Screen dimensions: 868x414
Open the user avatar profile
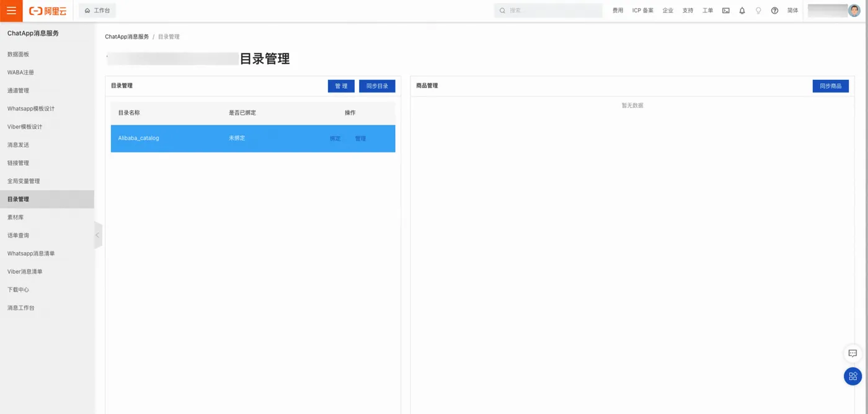coord(854,11)
